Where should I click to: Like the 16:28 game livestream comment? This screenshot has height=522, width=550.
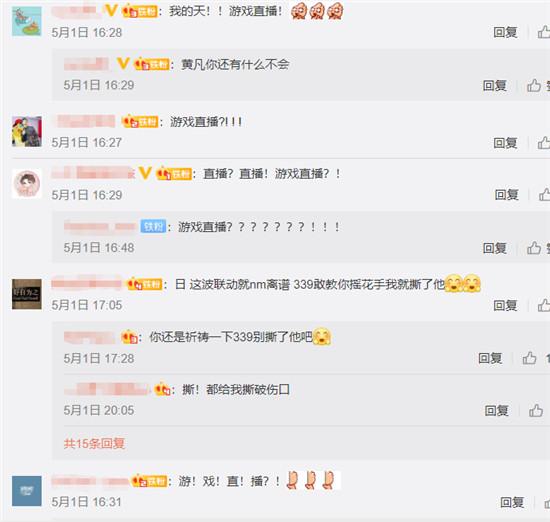coord(544,32)
